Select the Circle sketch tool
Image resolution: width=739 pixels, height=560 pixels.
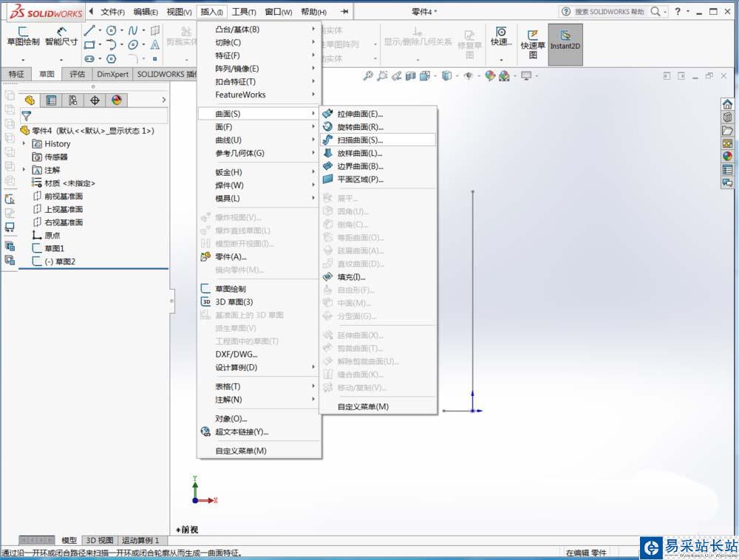(112, 30)
